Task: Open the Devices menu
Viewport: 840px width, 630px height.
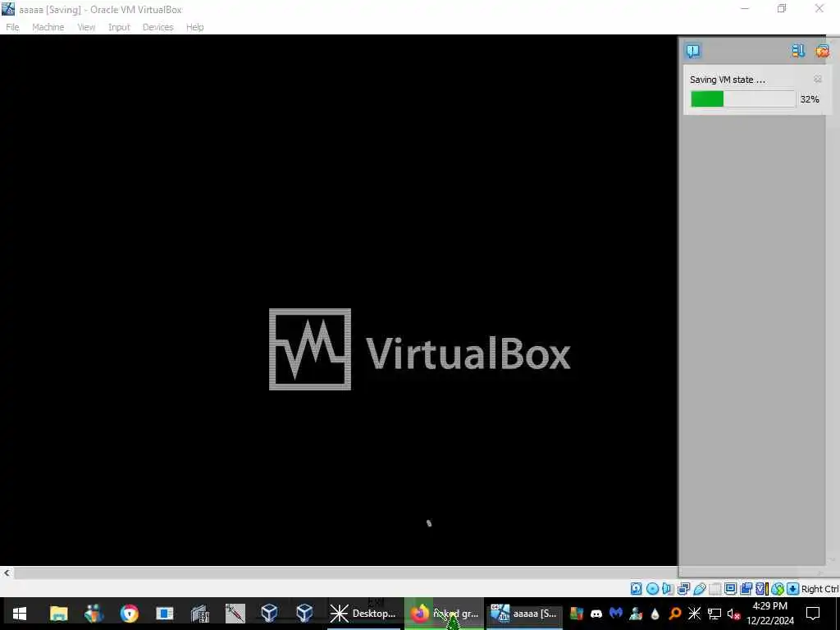Action: pos(157,27)
